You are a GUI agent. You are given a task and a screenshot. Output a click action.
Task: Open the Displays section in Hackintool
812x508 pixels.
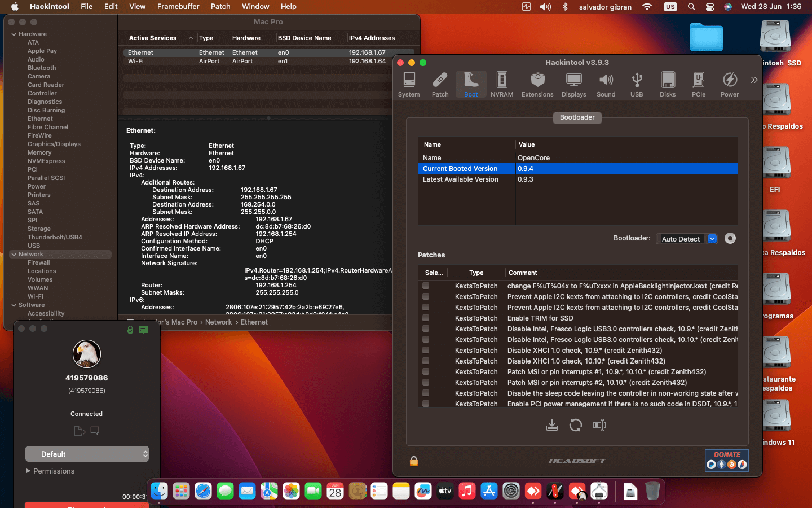click(x=574, y=85)
